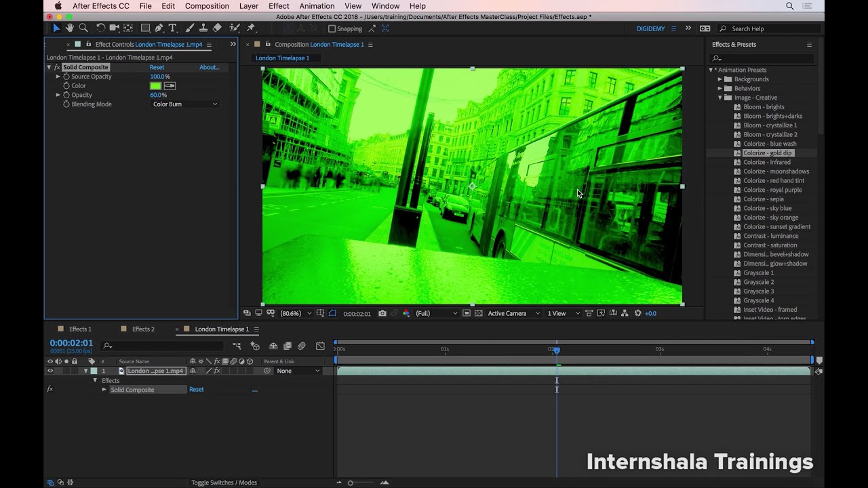Click Reset in Effect Controls panel
This screenshot has width=868, height=488.
(x=157, y=67)
